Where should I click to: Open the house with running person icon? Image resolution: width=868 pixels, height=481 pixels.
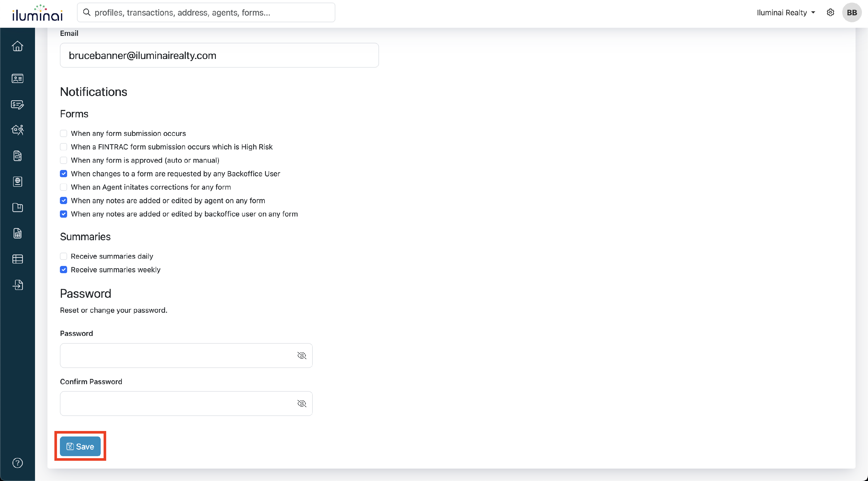(x=18, y=130)
